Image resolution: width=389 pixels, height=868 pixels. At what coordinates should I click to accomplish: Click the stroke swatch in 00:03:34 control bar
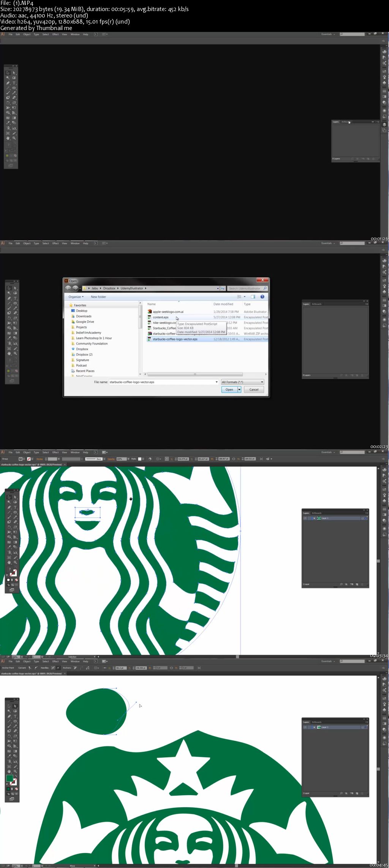pos(28,459)
